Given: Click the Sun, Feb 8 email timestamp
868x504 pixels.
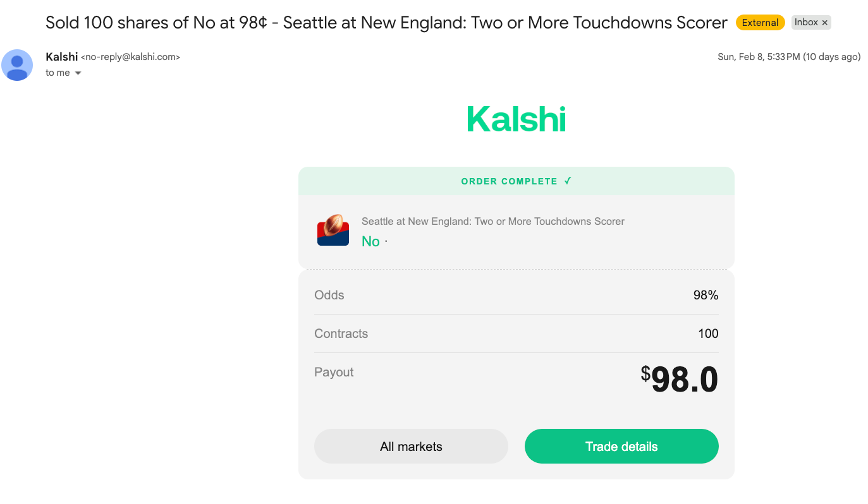Looking at the screenshot, I should click(x=789, y=57).
